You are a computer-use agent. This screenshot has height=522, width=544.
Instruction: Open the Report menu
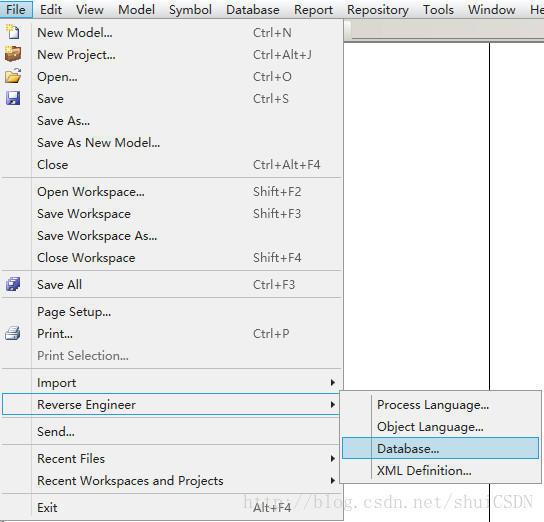313,9
